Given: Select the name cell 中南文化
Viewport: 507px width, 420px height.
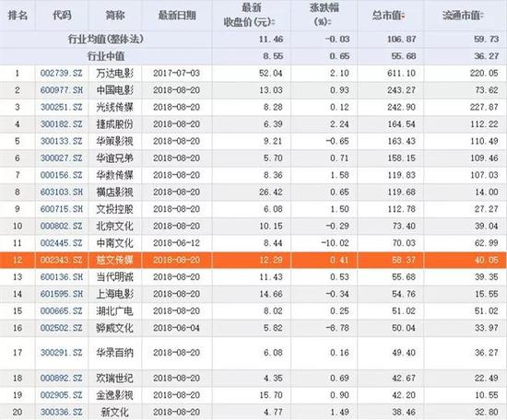Looking at the screenshot, I should pos(115,243).
